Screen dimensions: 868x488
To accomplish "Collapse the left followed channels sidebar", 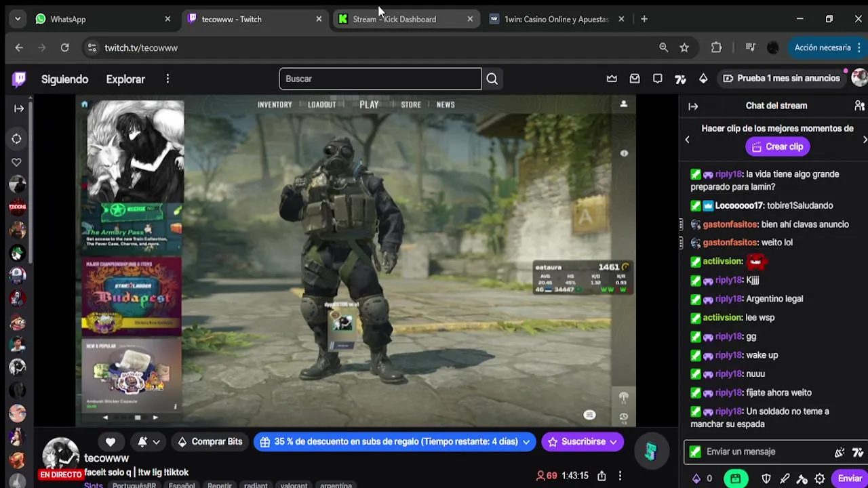I will (x=19, y=108).
